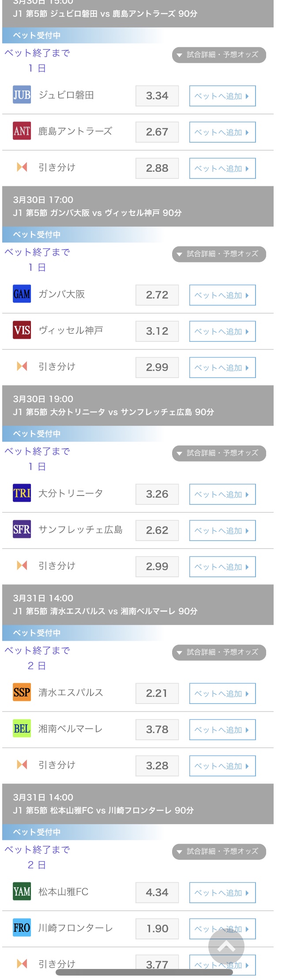Select the 2.67 odds for 鹿島アントラーズ
The height and width of the screenshot is (980, 282).
pyautogui.click(x=157, y=132)
